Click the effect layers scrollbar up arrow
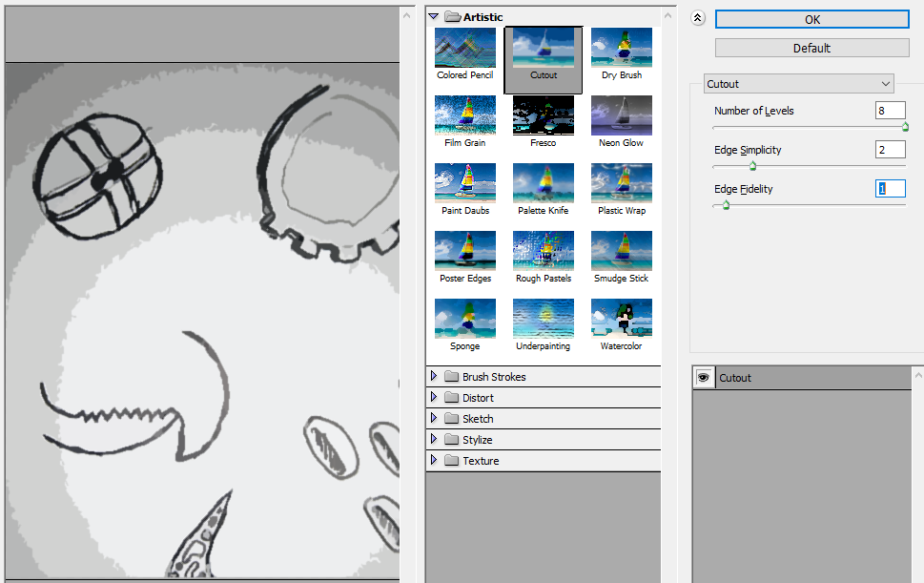The height and width of the screenshot is (583, 924). coord(918,375)
